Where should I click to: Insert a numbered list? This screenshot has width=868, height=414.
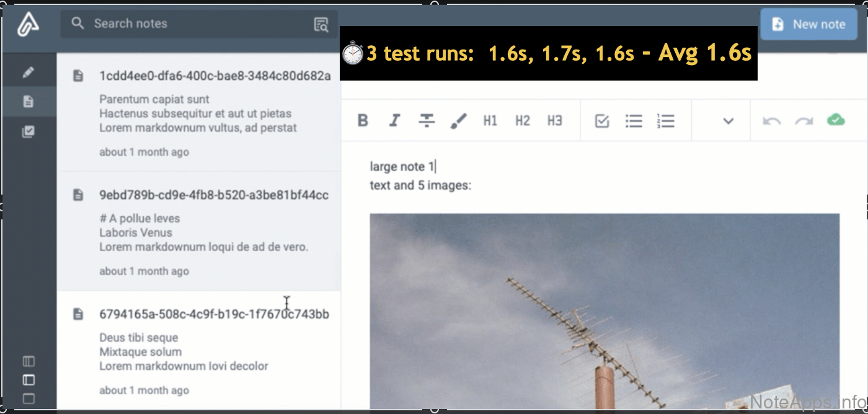[x=665, y=121]
